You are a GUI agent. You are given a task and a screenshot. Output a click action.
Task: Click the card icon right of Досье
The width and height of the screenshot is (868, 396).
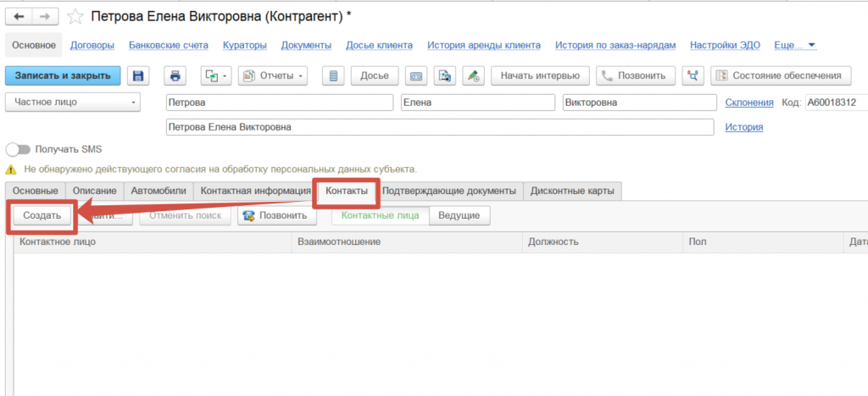coord(415,75)
